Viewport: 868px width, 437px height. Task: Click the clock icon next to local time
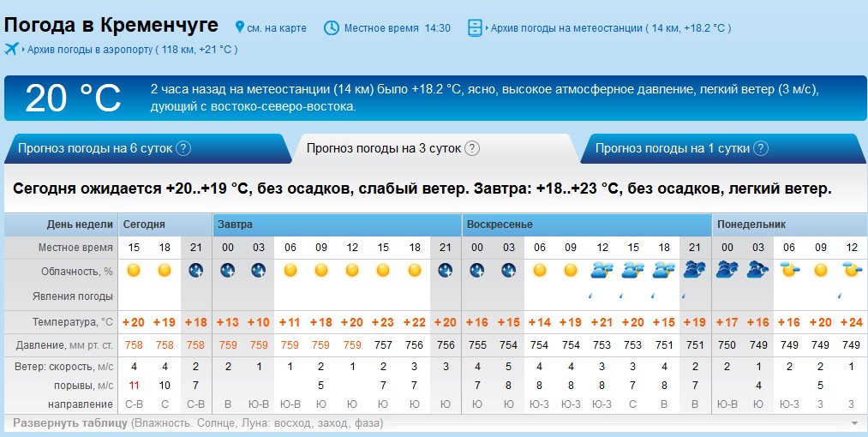pos(331,27)
